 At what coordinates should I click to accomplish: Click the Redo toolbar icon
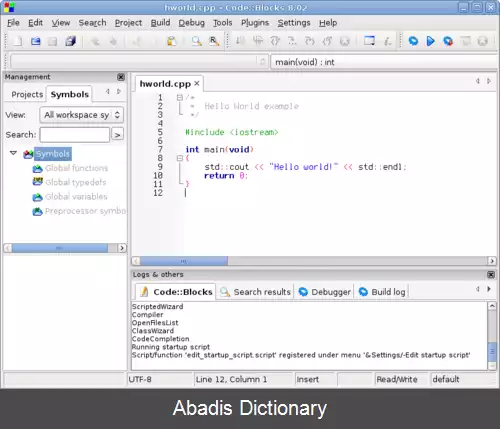tap(113, 41)
